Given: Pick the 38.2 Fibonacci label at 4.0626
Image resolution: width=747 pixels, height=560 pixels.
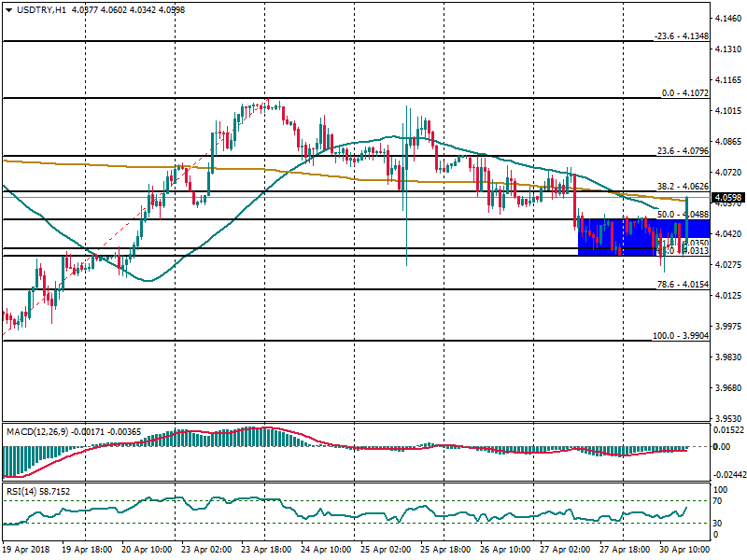Looking at the screenshot, I should [x=684, y=186].
